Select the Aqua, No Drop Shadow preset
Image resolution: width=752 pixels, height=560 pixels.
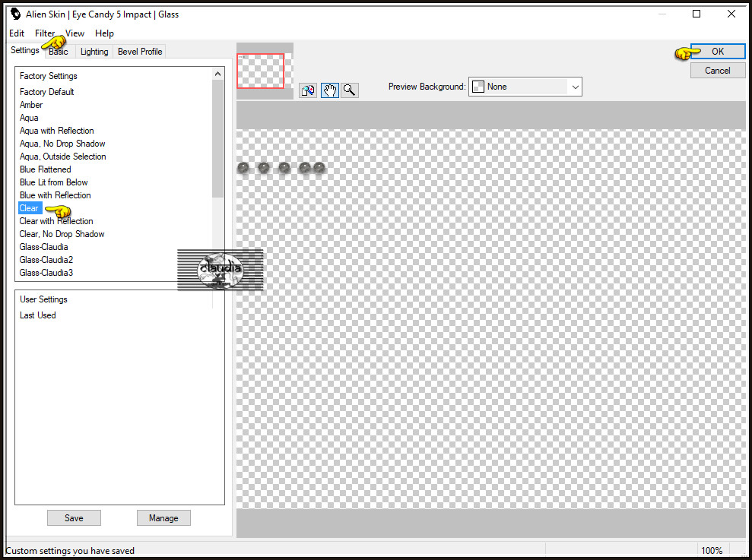62,144
